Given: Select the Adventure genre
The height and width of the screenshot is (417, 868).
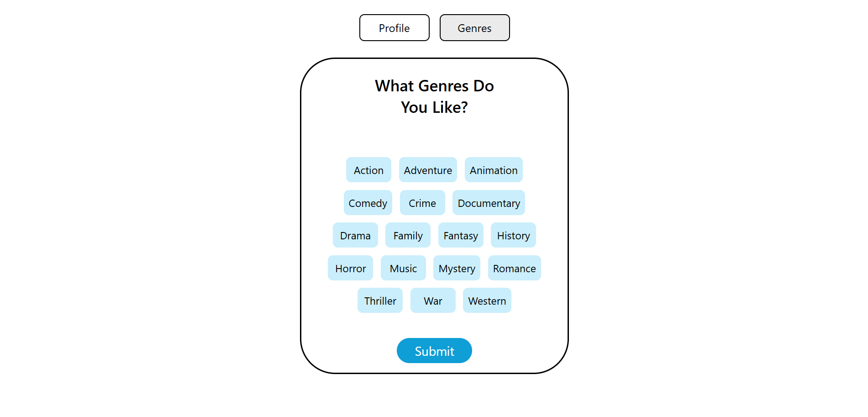Looking at the screenshot, I should pyautogui.click(x=428, y=170).
